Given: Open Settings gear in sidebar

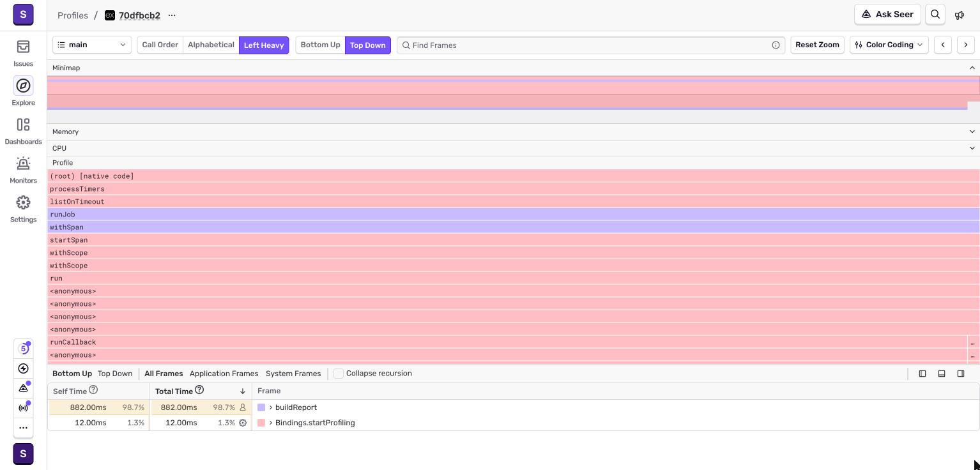Looking at the screenshot, I should 23,208.
